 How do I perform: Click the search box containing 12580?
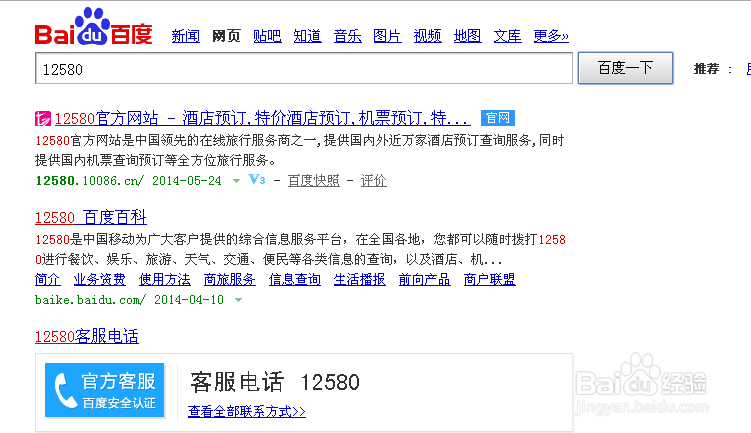point(304,68)
